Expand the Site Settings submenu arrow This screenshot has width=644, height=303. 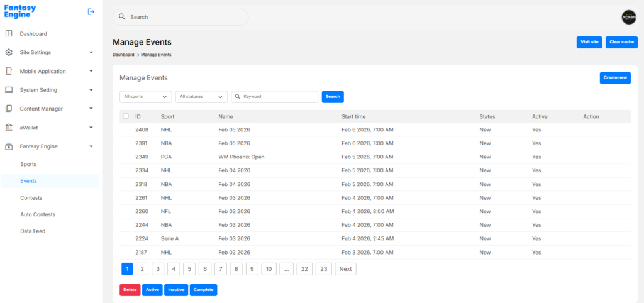point(91,52)
